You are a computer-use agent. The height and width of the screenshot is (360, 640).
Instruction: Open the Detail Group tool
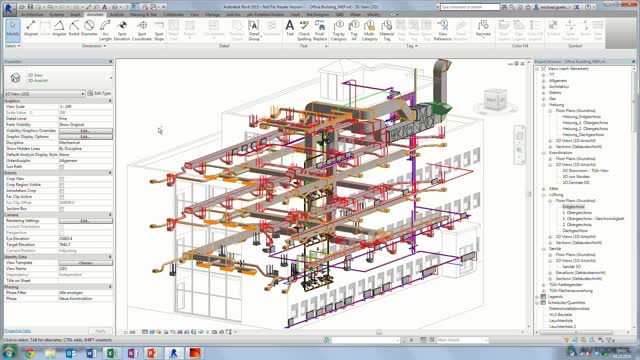pyautogui.click(x=254, y=30)
